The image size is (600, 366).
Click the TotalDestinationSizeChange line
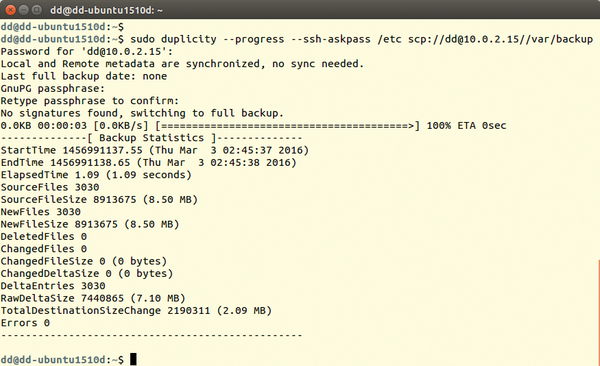click(136, 310)
